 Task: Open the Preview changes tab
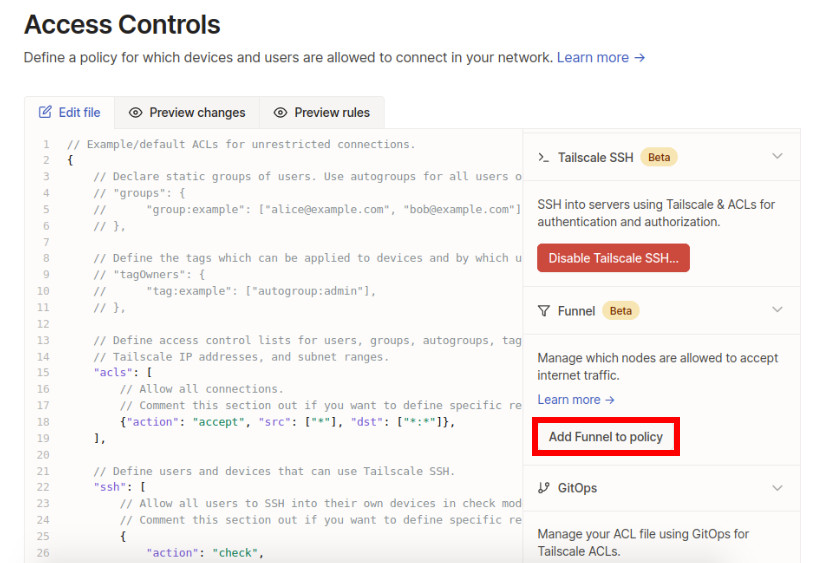click(187, 113)
